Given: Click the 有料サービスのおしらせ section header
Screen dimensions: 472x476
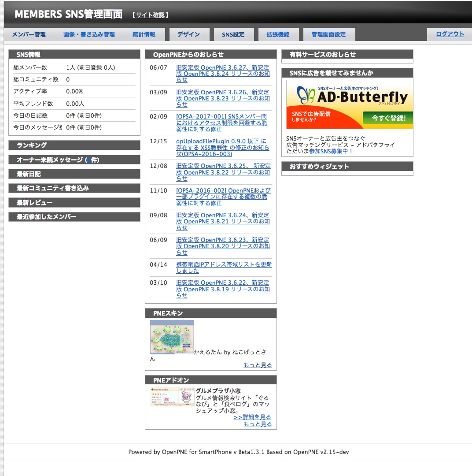Looking at the screenshot, I should click(x=347, y=54).
